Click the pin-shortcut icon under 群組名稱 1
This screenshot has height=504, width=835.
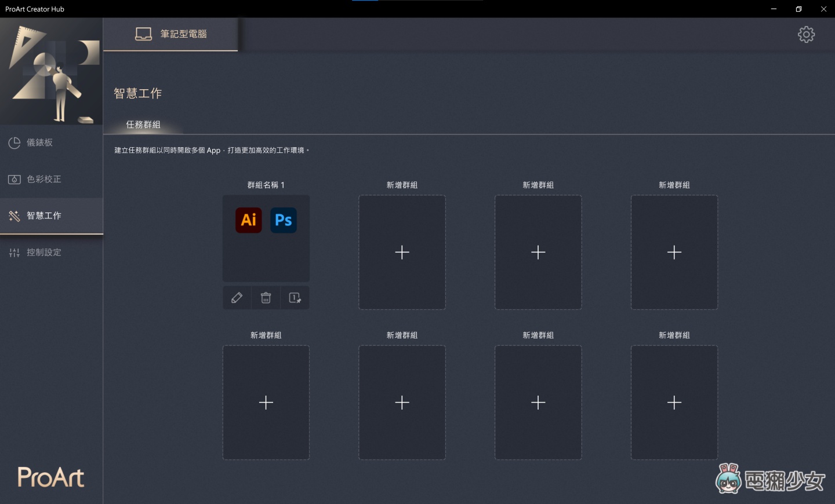pyautogui.click(x=295, y=297)
